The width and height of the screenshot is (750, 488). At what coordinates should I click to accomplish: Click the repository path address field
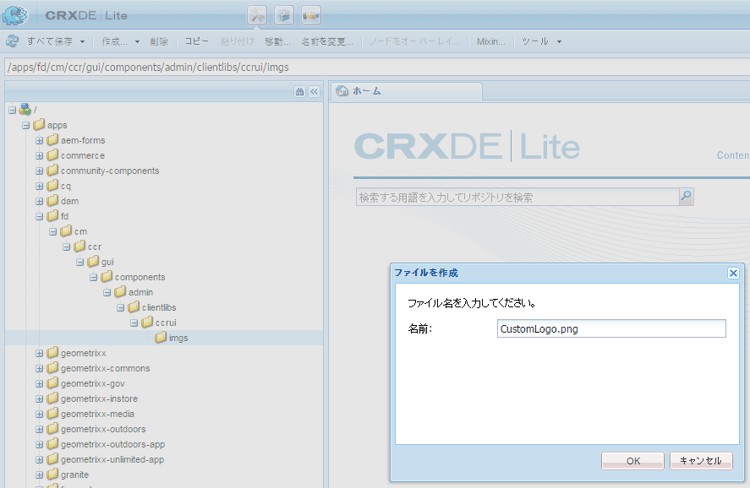377,67
